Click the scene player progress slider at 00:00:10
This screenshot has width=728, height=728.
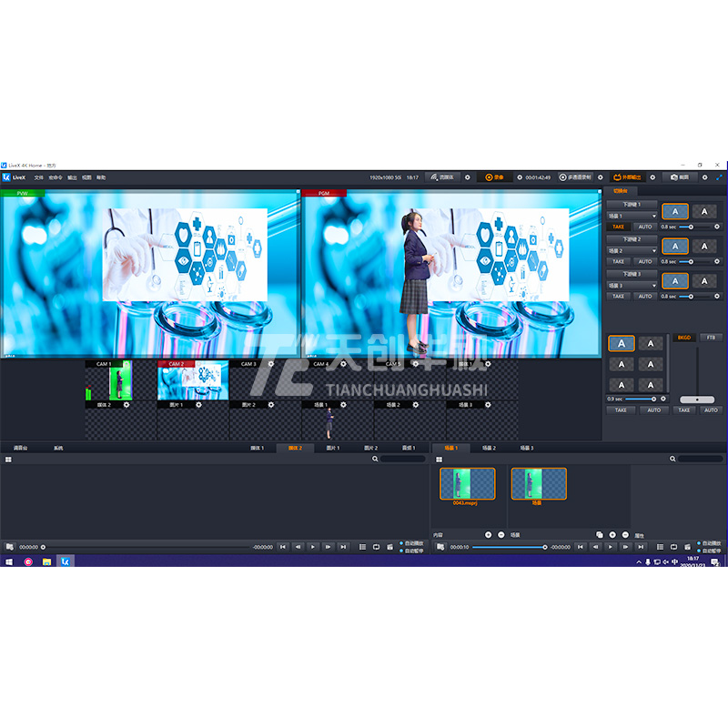510,547
